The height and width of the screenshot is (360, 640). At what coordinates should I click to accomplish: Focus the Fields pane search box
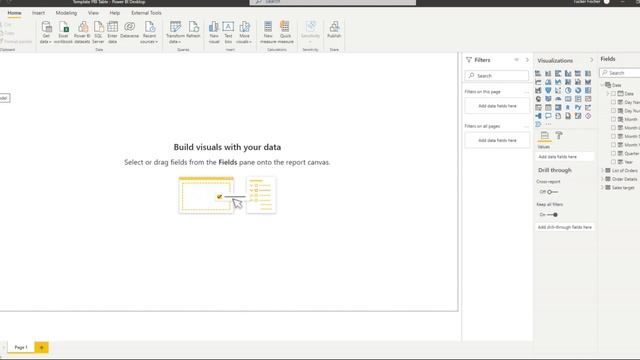(x=620, y=73)
